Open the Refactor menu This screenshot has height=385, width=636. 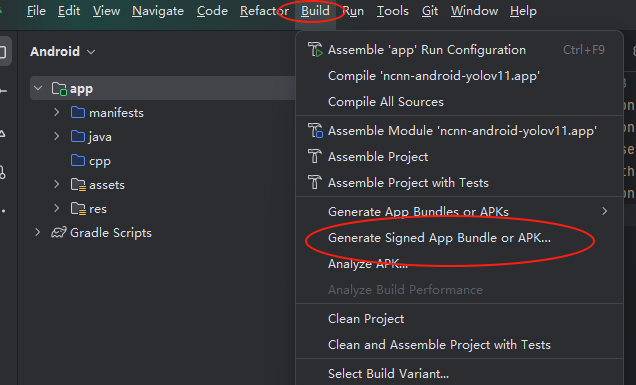coord(264,11)
